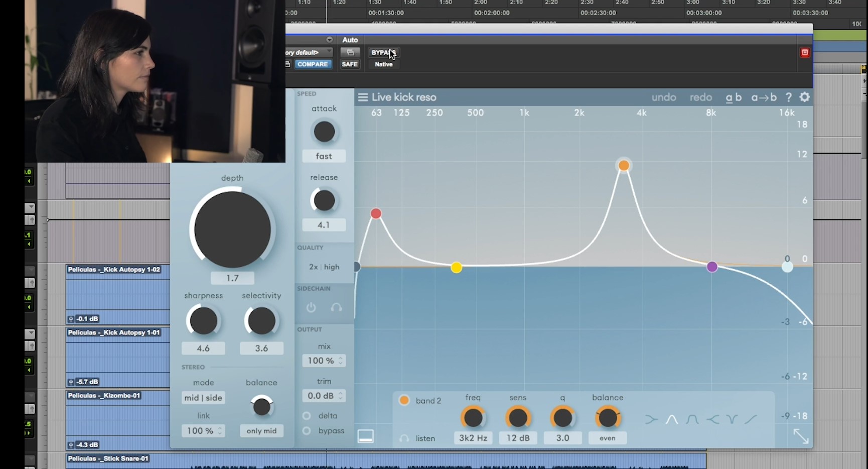Viewport: 868px width, 469px height.
Task: Click the release speed knob
Action: pos(324,200)
